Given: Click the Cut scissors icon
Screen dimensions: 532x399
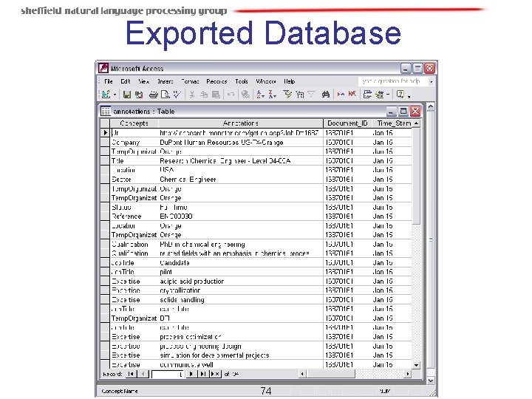Looking at the screenshot, I should pos(192,95).
